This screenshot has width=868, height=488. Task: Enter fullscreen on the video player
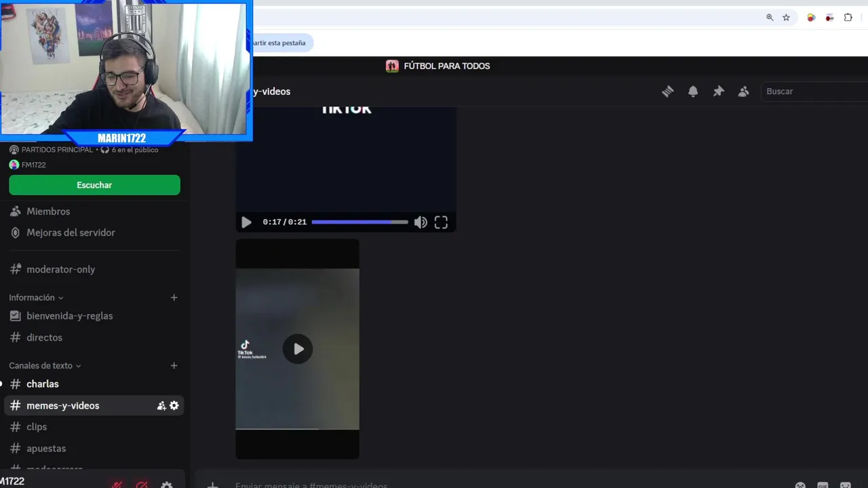[441, 222]
